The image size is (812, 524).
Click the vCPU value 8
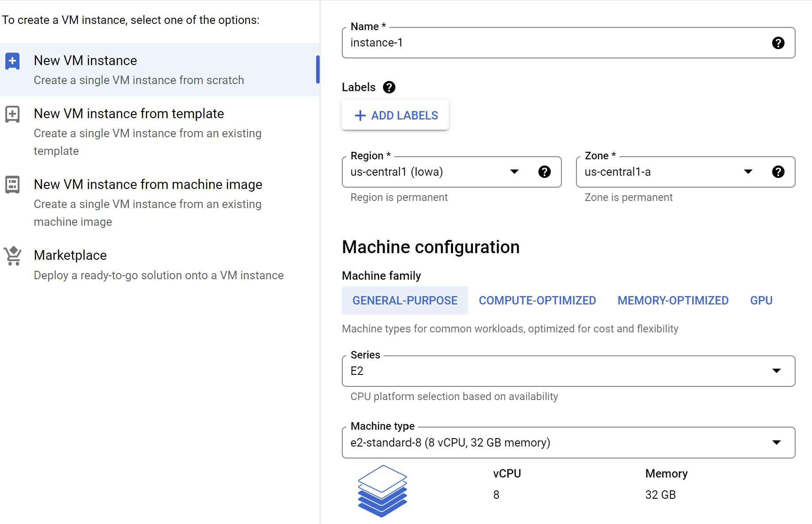coord(496,495)
